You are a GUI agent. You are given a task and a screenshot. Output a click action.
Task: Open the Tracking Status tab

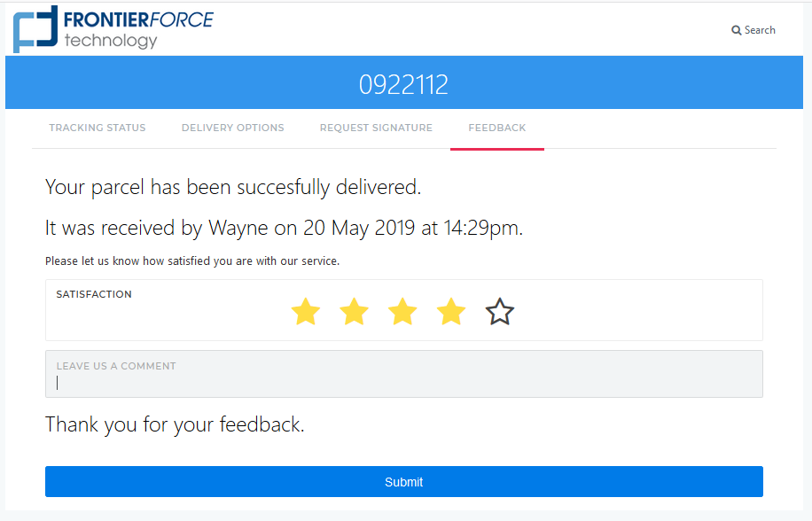tap(97, 128)
